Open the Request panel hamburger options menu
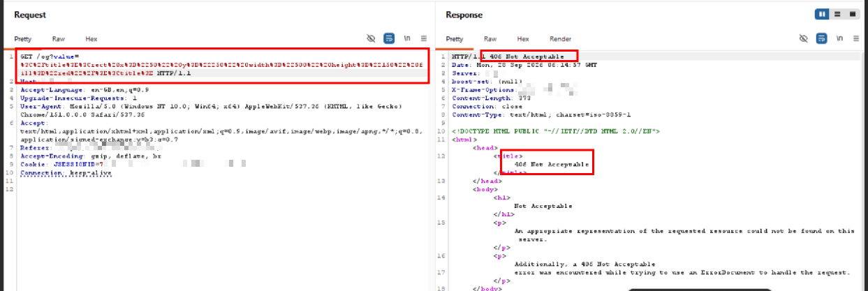Image resolution: width=868 pixels, height=291 pixels. click(x=424, y=38)
